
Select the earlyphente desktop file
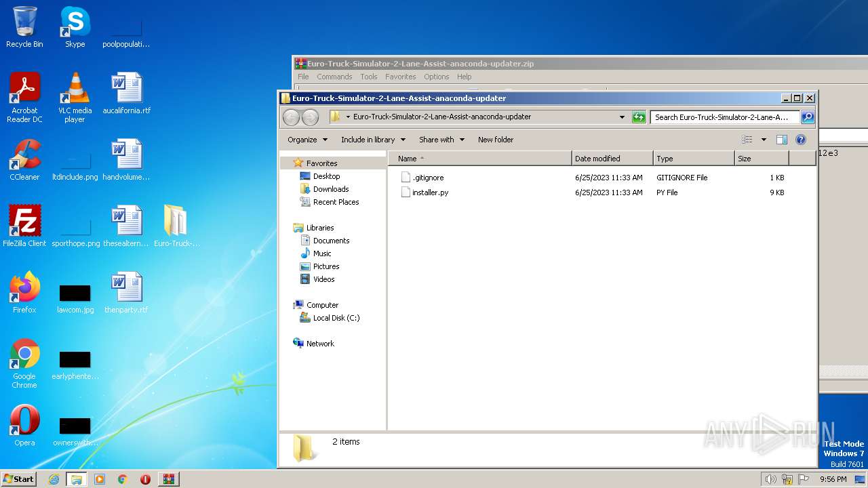75,365
